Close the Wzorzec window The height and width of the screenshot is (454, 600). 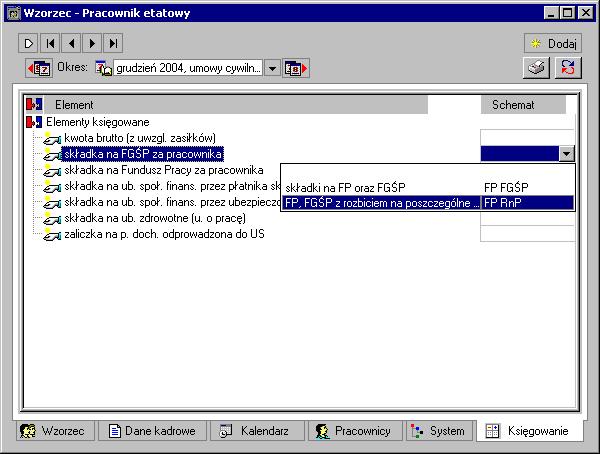pos(586,13)
